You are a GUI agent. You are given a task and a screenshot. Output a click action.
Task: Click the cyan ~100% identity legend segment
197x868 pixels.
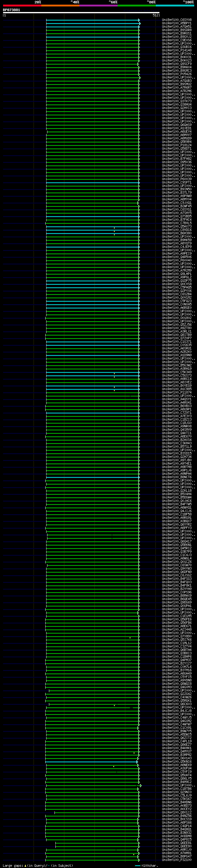[175, 6]
